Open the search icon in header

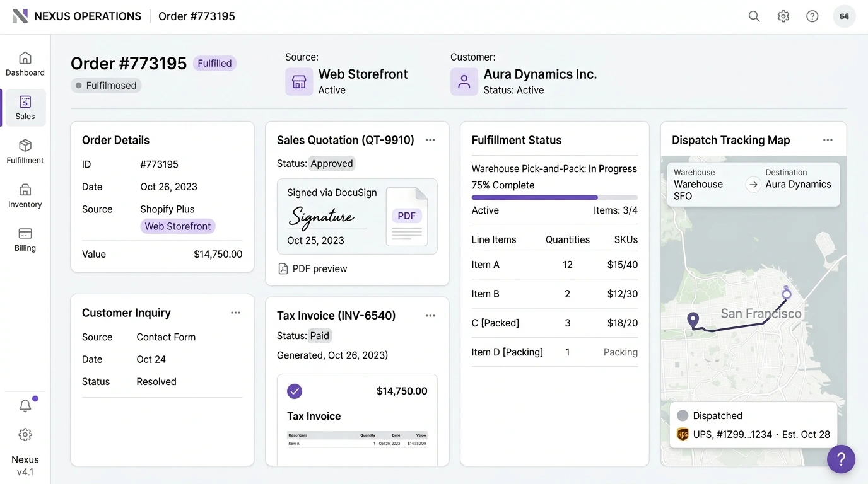(x=754, y=16)
